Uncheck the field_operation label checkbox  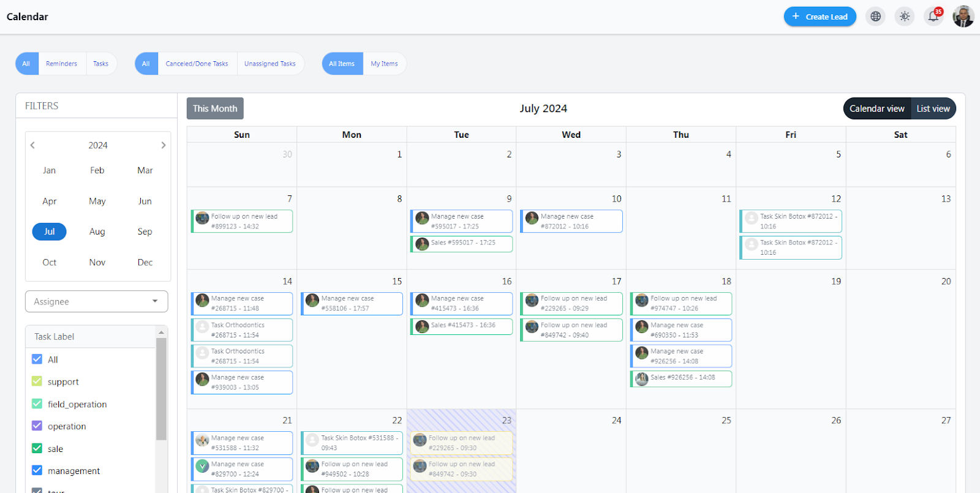pos(37,404)
